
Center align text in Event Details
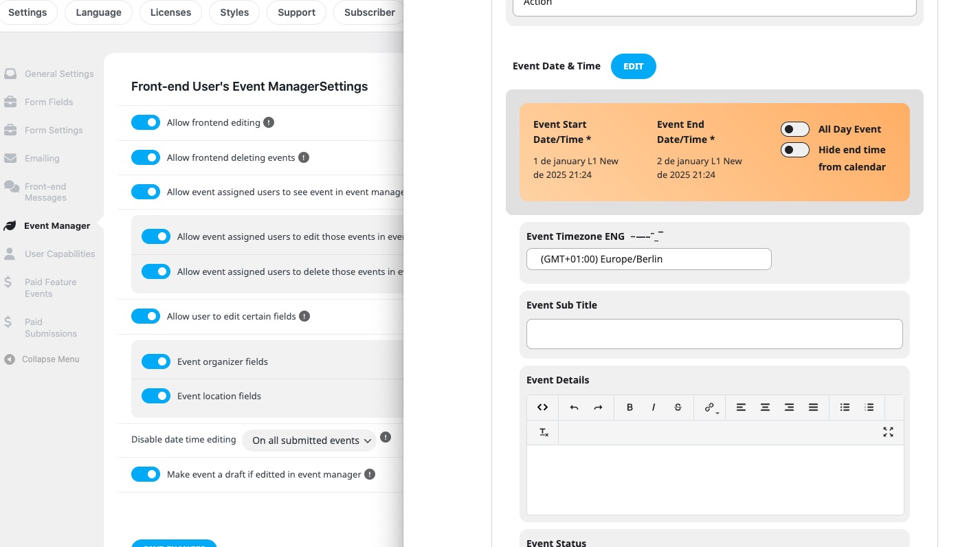(x=765, y=408)
